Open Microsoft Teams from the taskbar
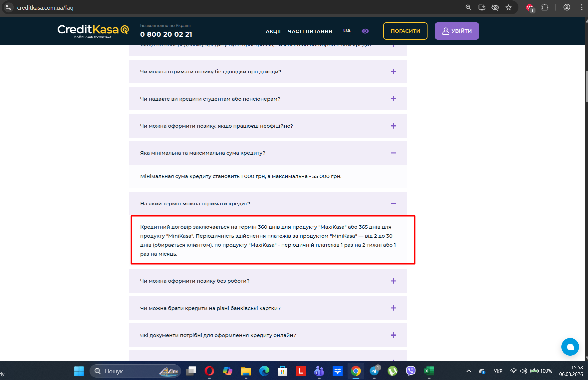This screenshot has height=380, width=588. point(319,371)
